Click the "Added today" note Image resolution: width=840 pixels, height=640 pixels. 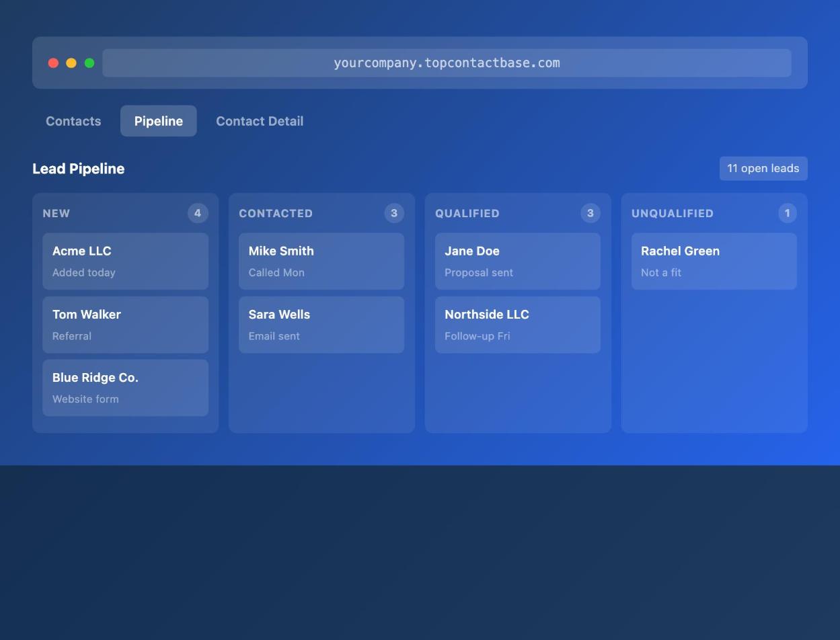(x=84, y=273)
